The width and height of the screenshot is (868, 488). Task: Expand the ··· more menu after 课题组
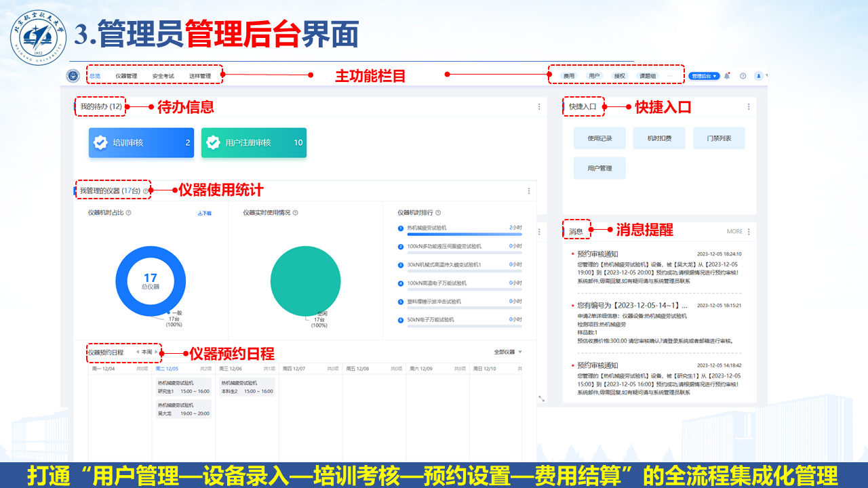[670, 76]
